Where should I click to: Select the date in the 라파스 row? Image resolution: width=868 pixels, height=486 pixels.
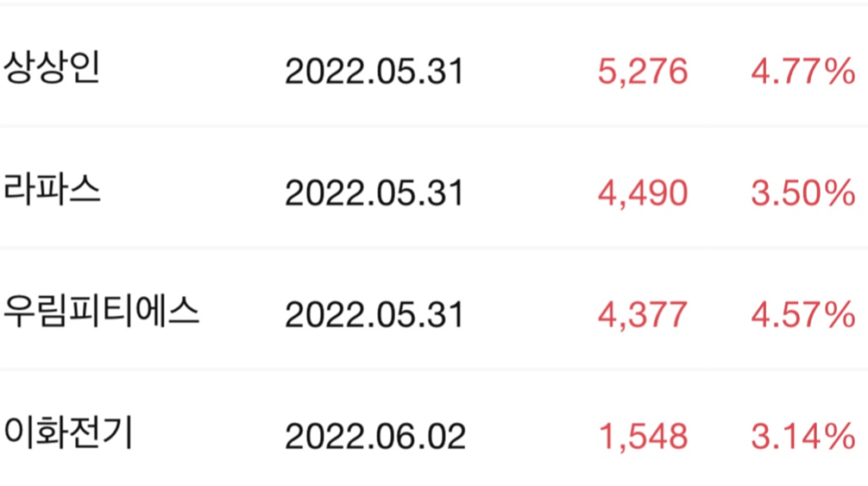pyautogui.click(x=374, y=194)
